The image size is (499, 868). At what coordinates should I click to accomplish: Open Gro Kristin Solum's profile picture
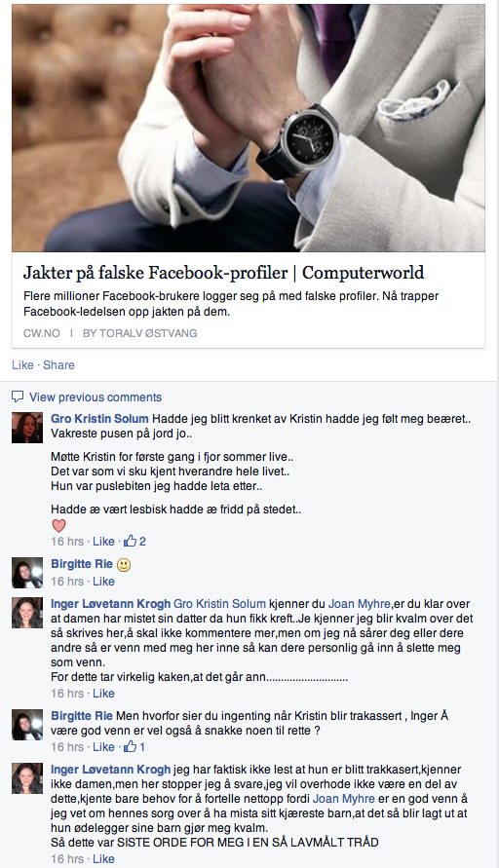27,428
